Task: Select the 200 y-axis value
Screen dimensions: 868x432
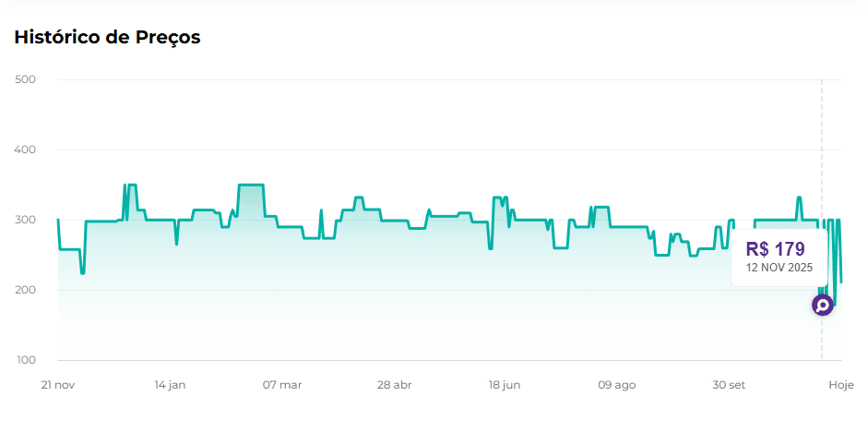Action: [26, 290]
